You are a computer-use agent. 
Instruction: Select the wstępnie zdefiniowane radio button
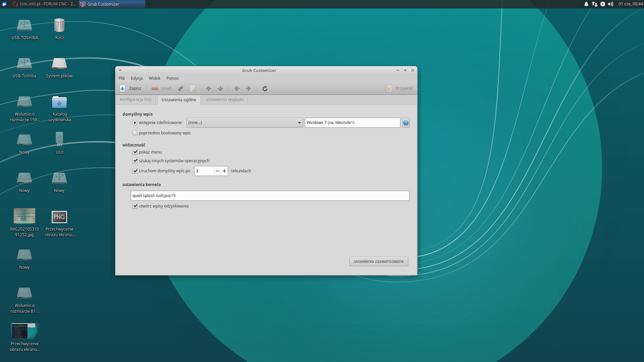pyautogui.click(x=135, y=123)
